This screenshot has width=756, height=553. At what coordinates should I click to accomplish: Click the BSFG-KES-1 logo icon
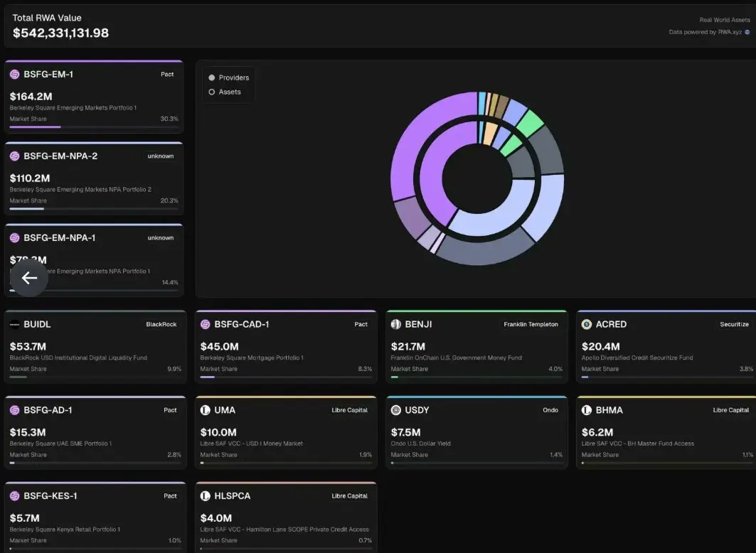(14, 495)
